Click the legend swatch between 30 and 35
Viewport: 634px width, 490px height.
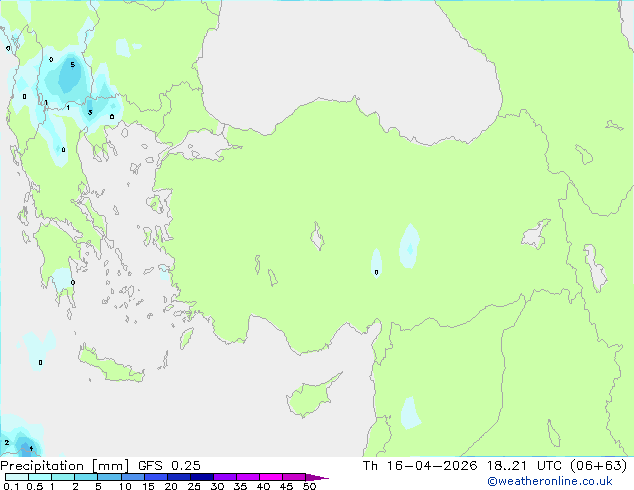pos(225,477)
